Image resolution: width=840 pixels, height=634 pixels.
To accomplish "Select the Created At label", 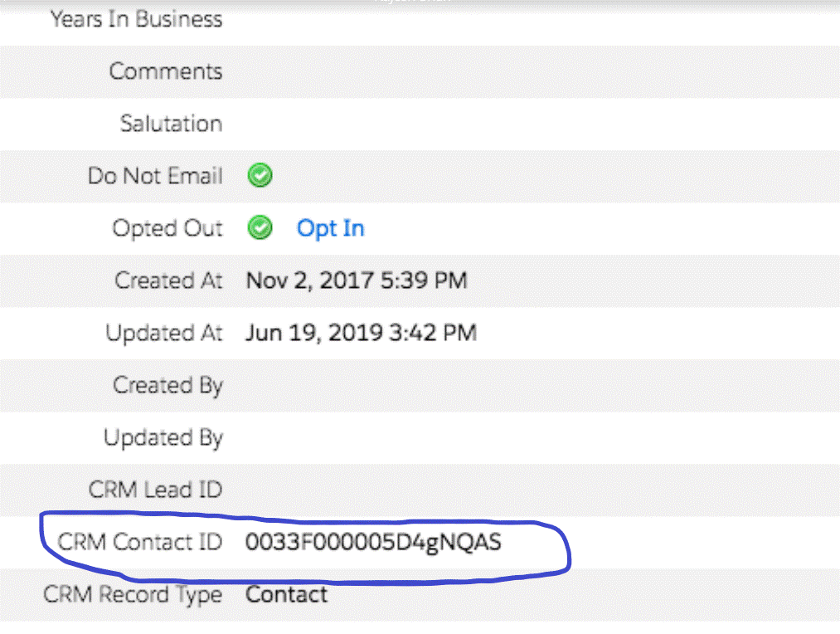I will pyautogui.click(x=168, y=280).
